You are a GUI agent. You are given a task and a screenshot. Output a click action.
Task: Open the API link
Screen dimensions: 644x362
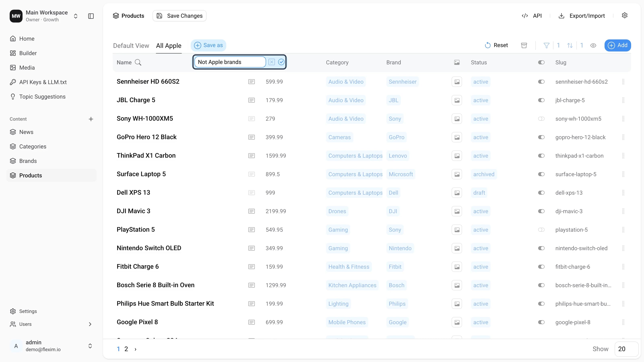pos(532,16)
